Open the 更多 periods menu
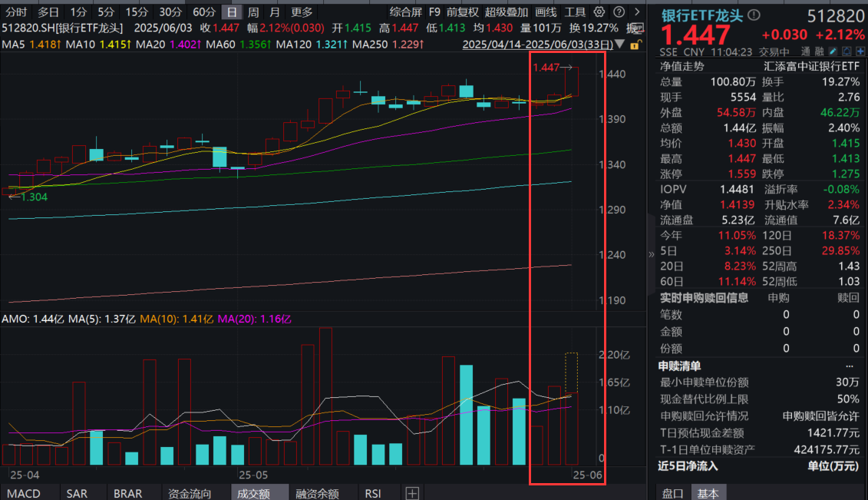868x500 pixels. 302,12
